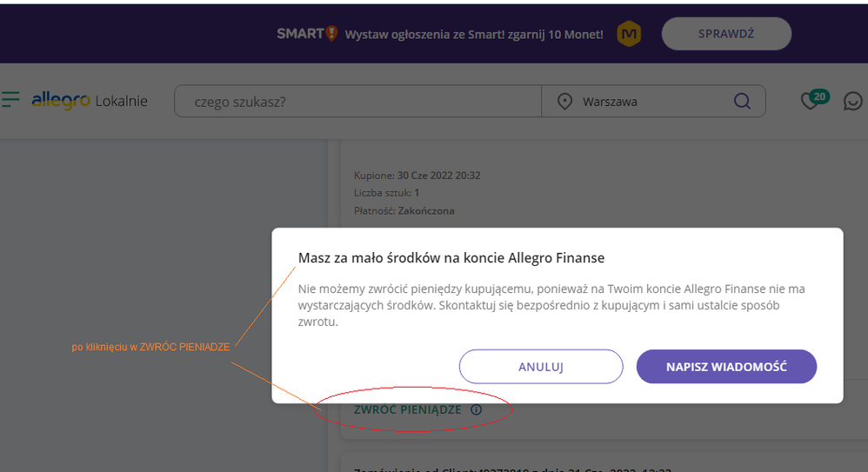This screenshot has width=868, height=472.
Task: Click the 'Wystaw ogłoszenia ze Smart!' banner text
Action: tap(473, 35)
